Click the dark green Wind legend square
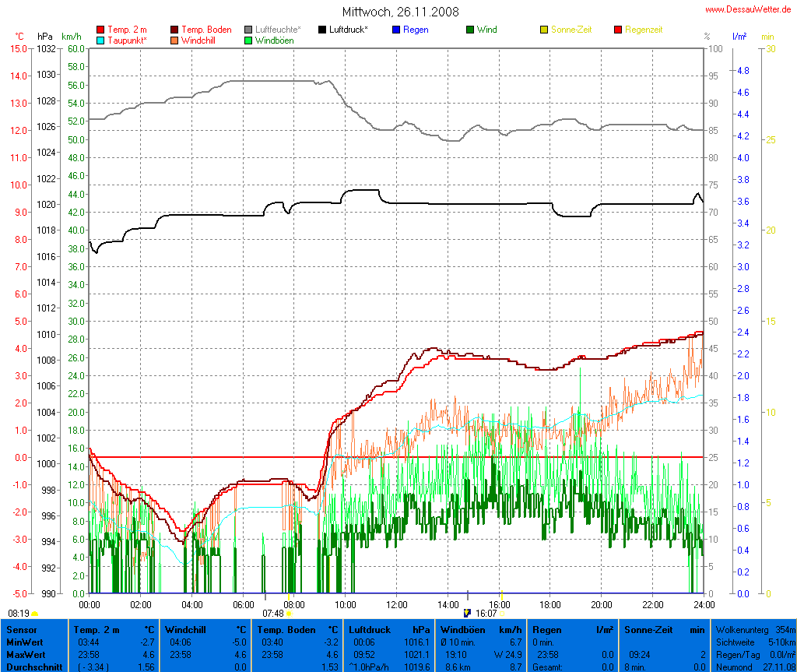Image resolution: width=797 pixels, height=672 pixels. [x=470, y=30]
